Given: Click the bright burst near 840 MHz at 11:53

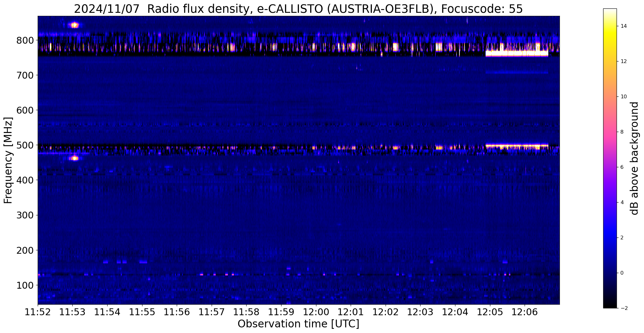Looking at the screenshot, I should (x=74, y=25).
